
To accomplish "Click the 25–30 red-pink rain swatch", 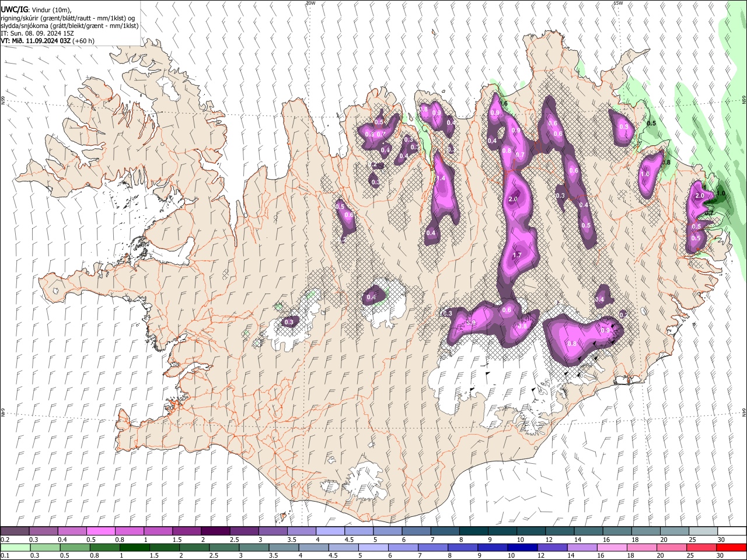I will click(x=701, y=547).
